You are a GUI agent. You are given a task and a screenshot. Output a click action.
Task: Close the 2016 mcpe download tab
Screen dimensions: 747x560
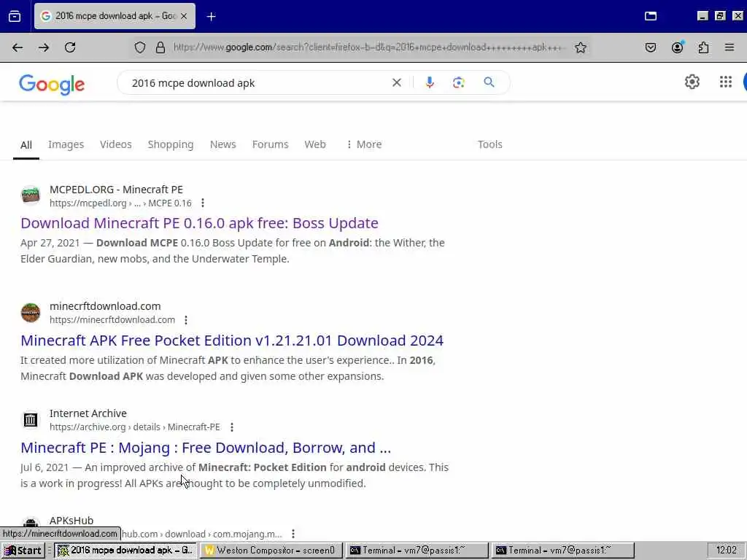pos(184,16)
